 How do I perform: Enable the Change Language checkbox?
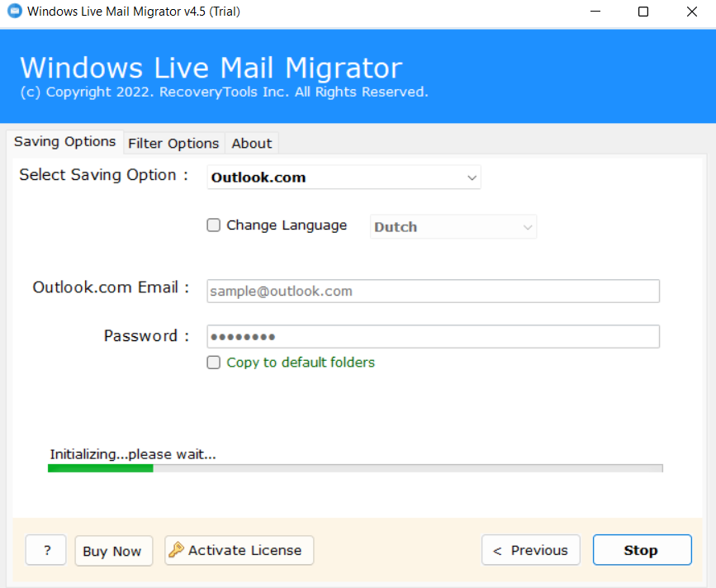pyautogui.click(x=213, y=225)
